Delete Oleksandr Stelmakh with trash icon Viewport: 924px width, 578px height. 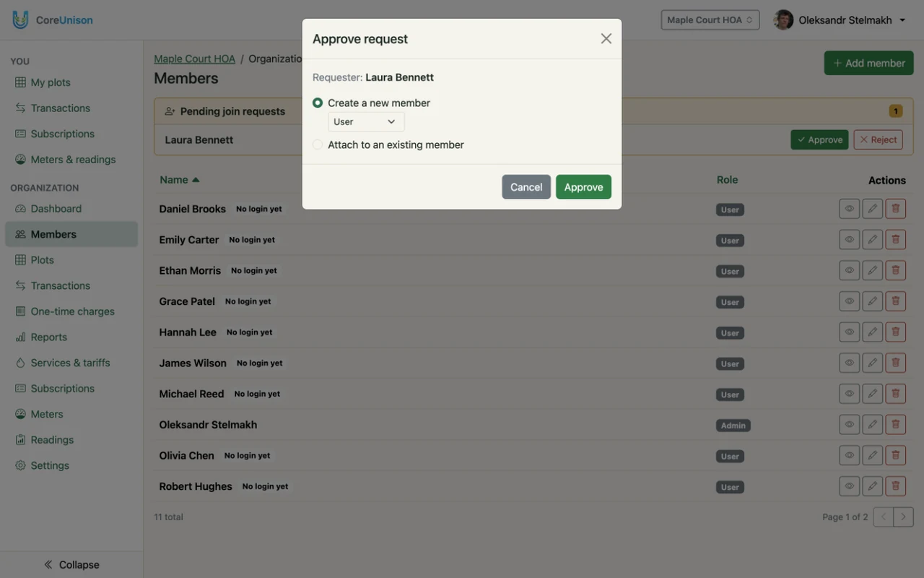tap(896, 425)
